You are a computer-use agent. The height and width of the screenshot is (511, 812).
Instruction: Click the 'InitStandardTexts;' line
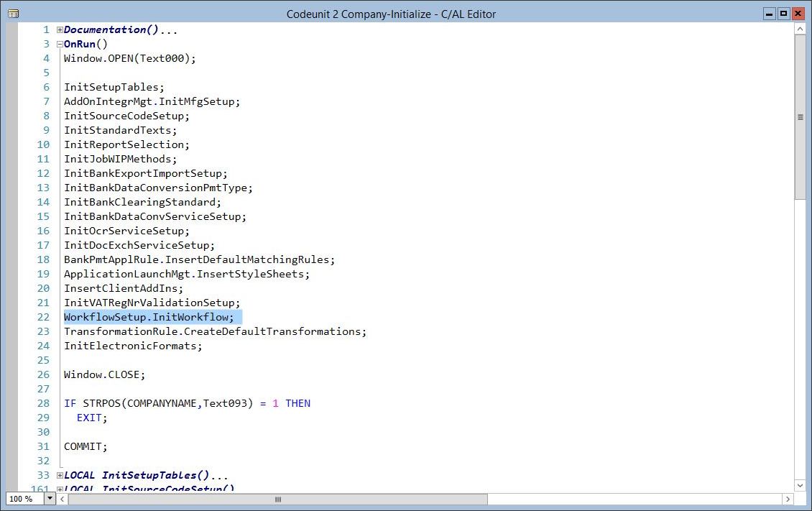(120, 131)
